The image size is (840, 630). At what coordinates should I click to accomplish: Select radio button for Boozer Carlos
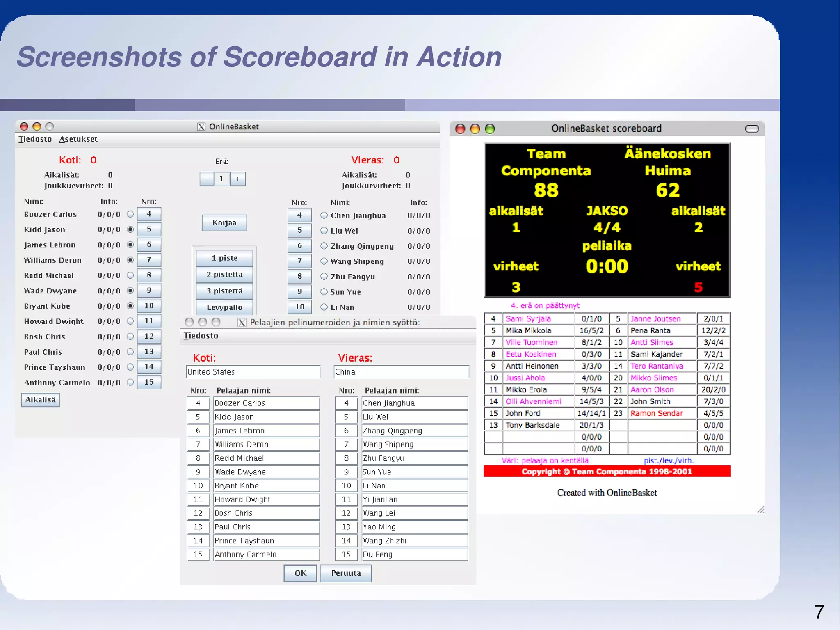pos(130,214)
